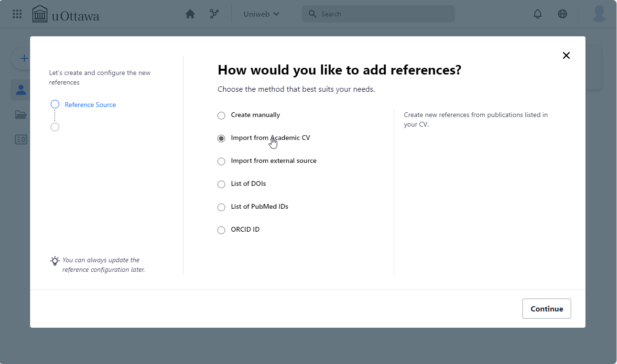
Task: Click the plus add button in sidebar
Action: tap(24, 58)
